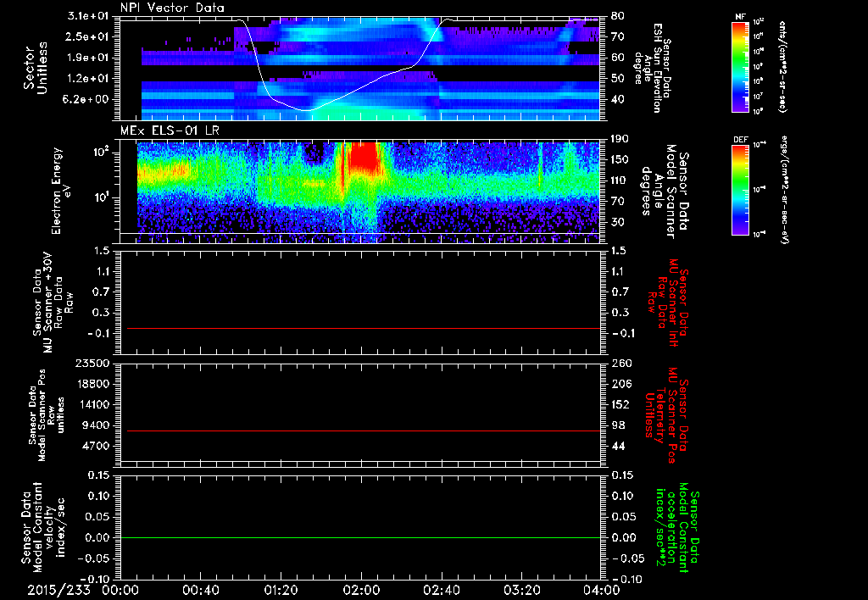This screenshot has width=868, height=600.
Task: Click the '00:40' time axis label
Action: coord(200,590)
